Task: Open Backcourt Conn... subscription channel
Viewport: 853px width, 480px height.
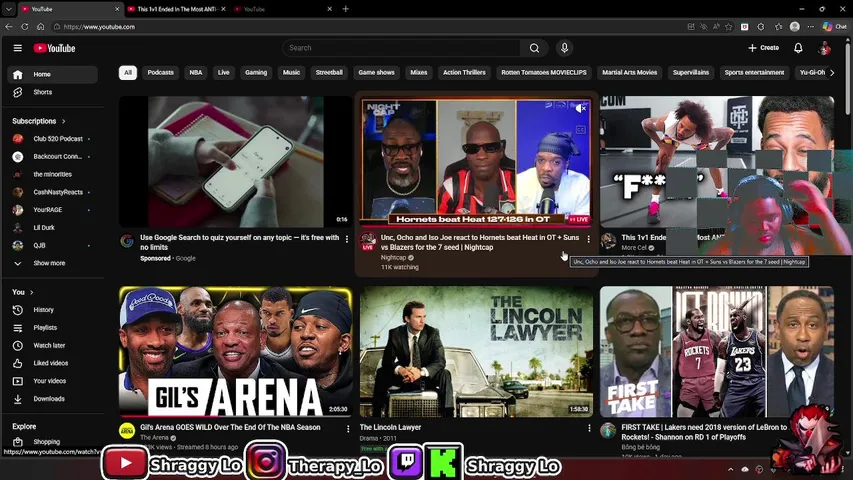Action: coord(53,157)
